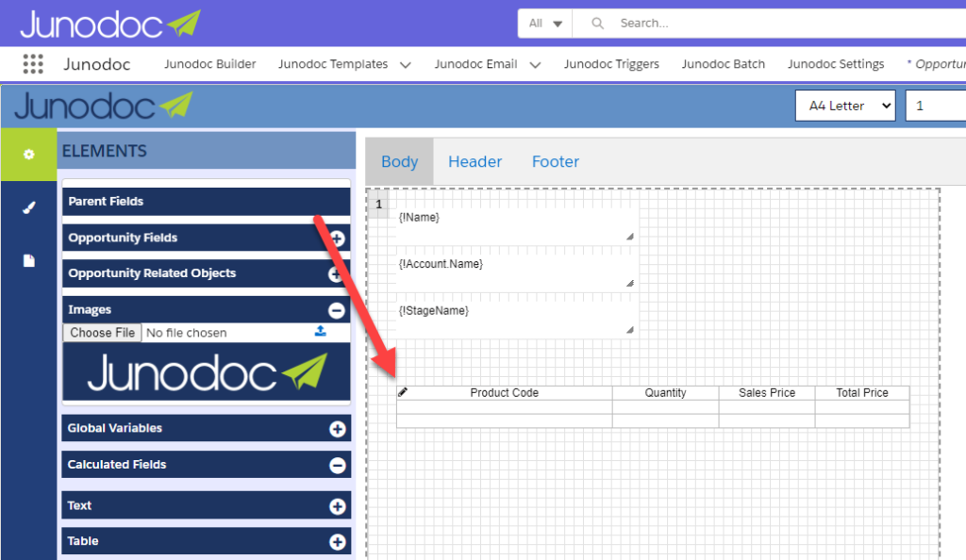Open Junodoc Templates nav tab
Screen dimensions: 966x560
click(333, 64)
